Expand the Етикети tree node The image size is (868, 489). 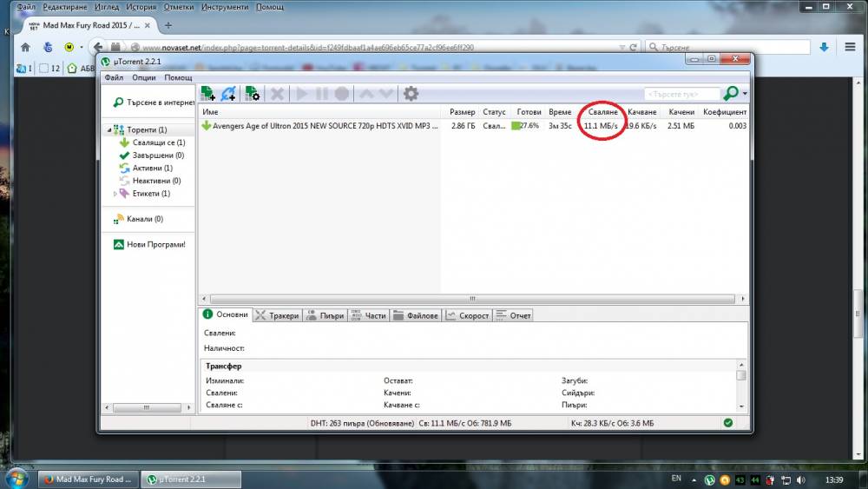[x=115, y=194]
